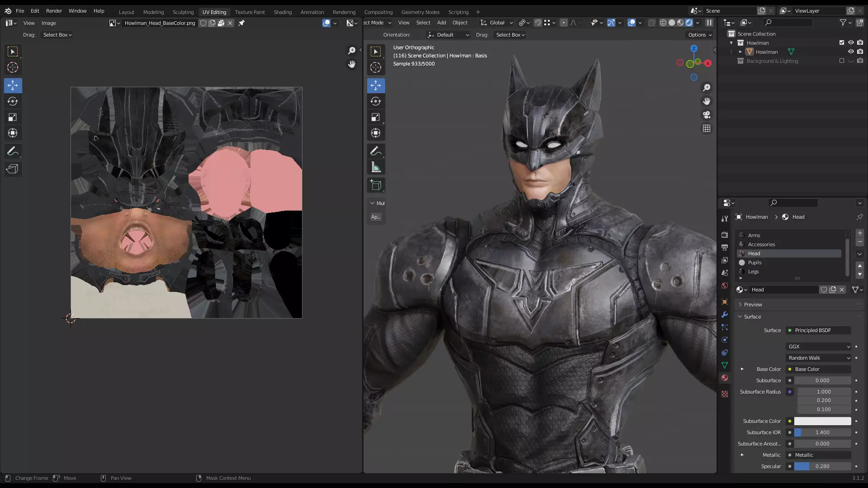This screenshot has width=868, height=488.
Task: Select the Add Cube tool in the 3D viewport
Action: [x=376, y=185]
